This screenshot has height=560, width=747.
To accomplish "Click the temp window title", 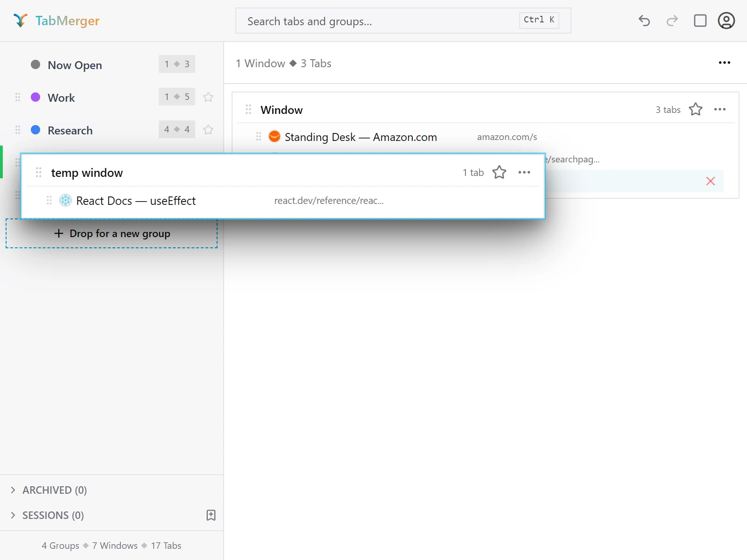I will tap(87, 173).
